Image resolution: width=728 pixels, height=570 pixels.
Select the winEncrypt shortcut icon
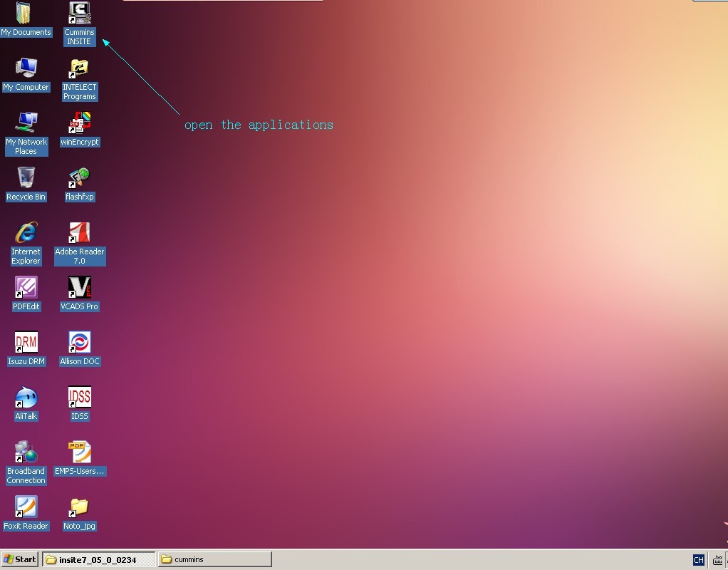(79, 123)
